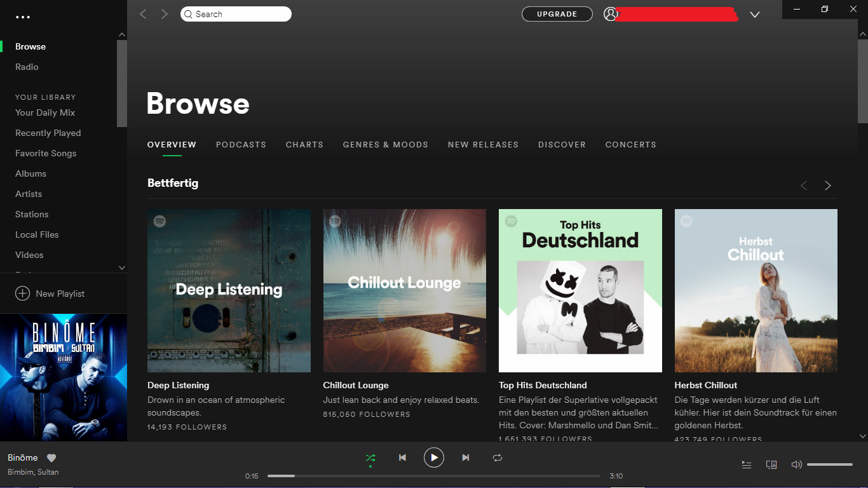The height and width of the screenshot is (488, 868).
Task: Open Recently Played in the sidebar
Action: pos(48,133)
